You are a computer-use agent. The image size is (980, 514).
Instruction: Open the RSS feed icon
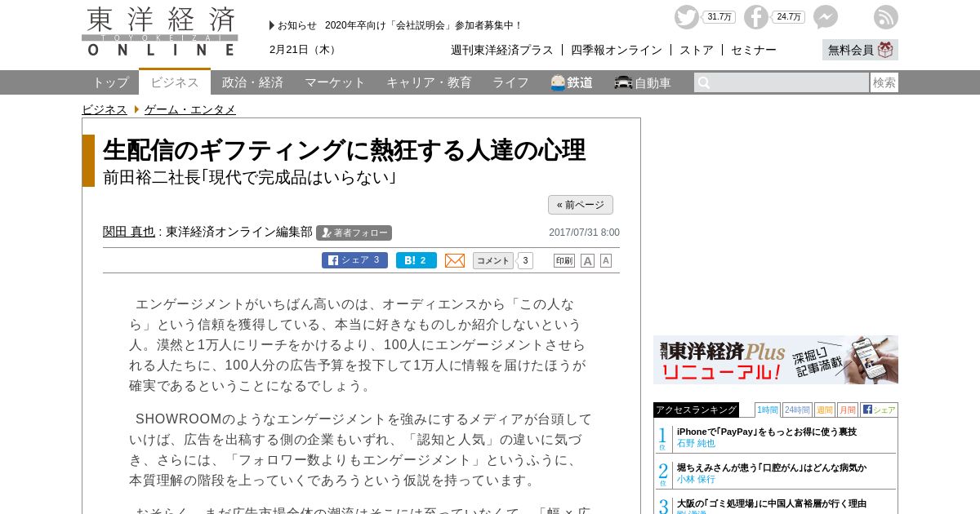(x=886, y=17)
